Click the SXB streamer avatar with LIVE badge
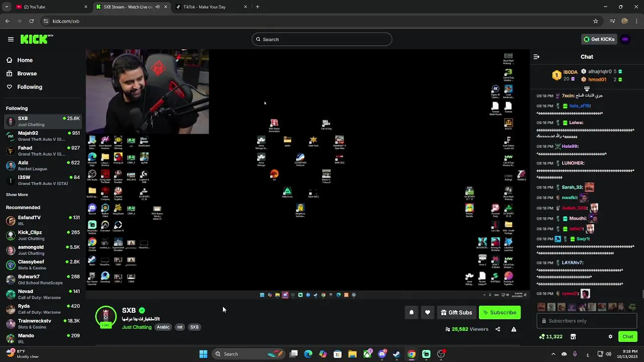Viewport: 644px width, 362px height. pos(106,317)
